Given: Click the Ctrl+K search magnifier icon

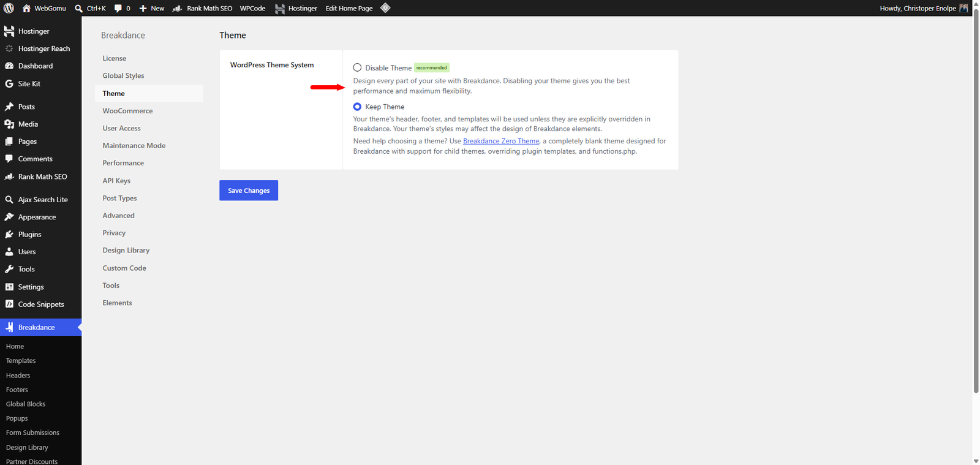Looking at the screenshot, I should 78,9.
